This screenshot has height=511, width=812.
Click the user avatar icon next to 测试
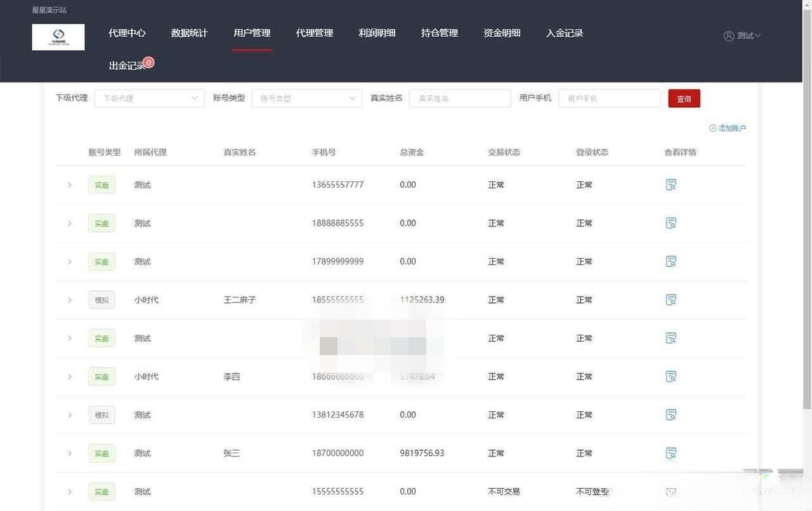click(x=728, y=36)
